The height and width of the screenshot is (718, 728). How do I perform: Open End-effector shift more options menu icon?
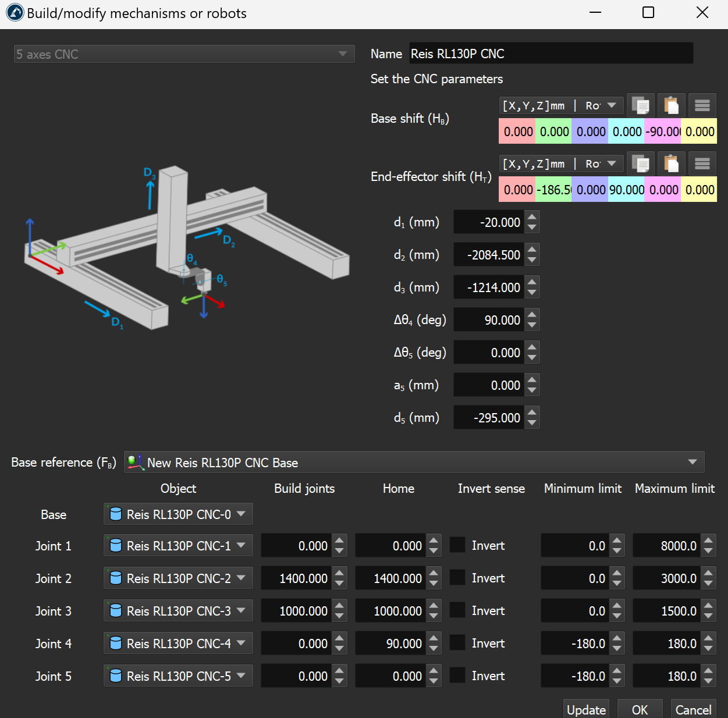pos(702,163)
